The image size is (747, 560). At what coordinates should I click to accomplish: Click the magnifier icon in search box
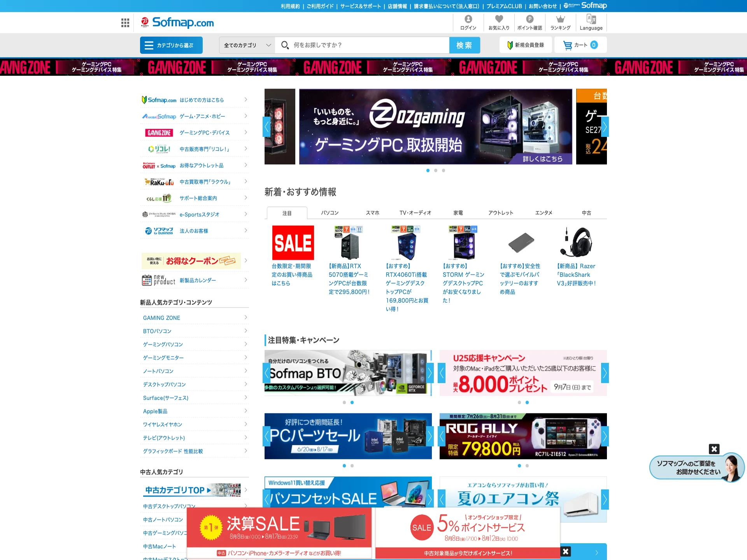click(285, 45)
